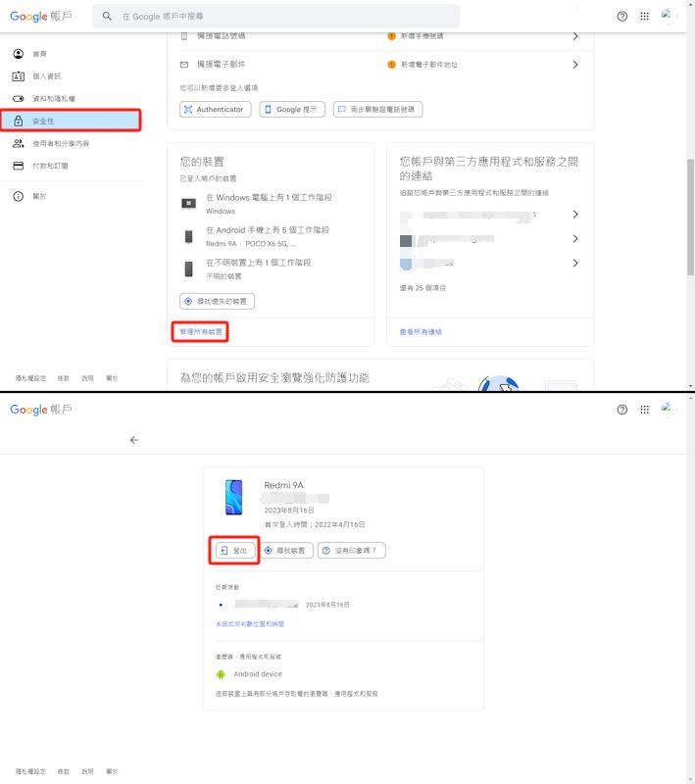This screenshot has height=784, width=695.
Task: Click the credit card icon beside 付款和訂閱
Action: [19, 166]
